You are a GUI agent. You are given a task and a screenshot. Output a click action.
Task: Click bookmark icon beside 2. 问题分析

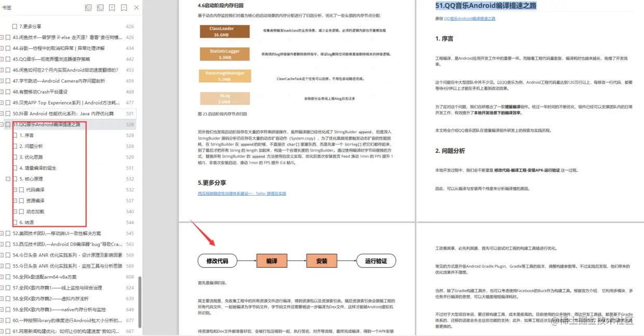pos(15,146)
